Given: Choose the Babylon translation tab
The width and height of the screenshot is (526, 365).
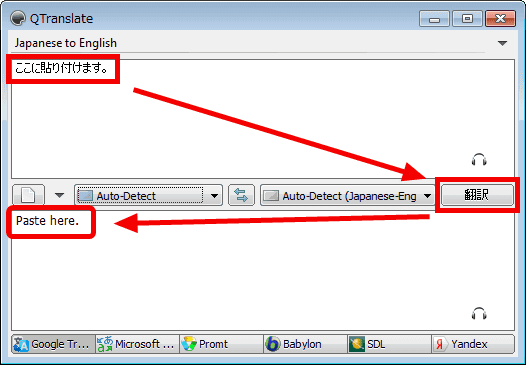Looking at the screenshot, I should [305, 344].
